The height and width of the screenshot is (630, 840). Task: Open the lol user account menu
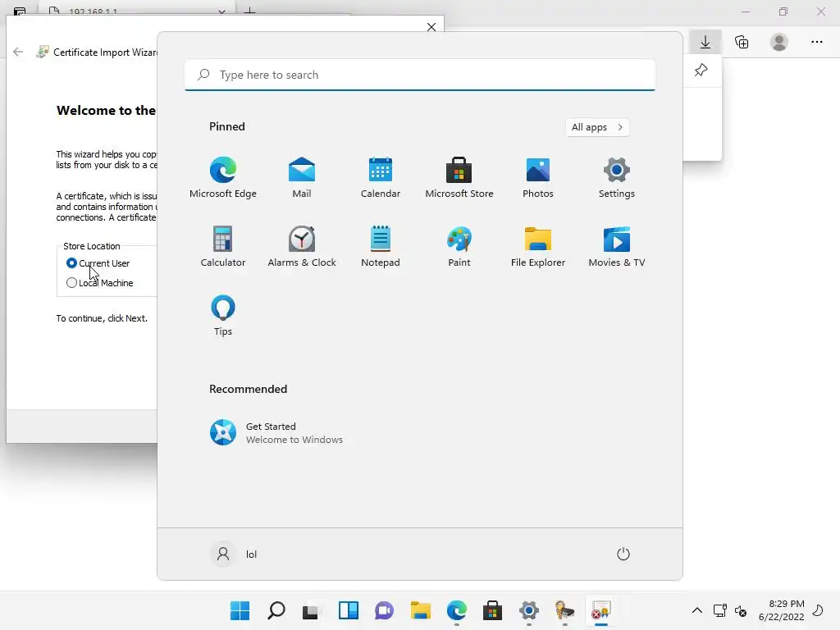click(235, 554)
